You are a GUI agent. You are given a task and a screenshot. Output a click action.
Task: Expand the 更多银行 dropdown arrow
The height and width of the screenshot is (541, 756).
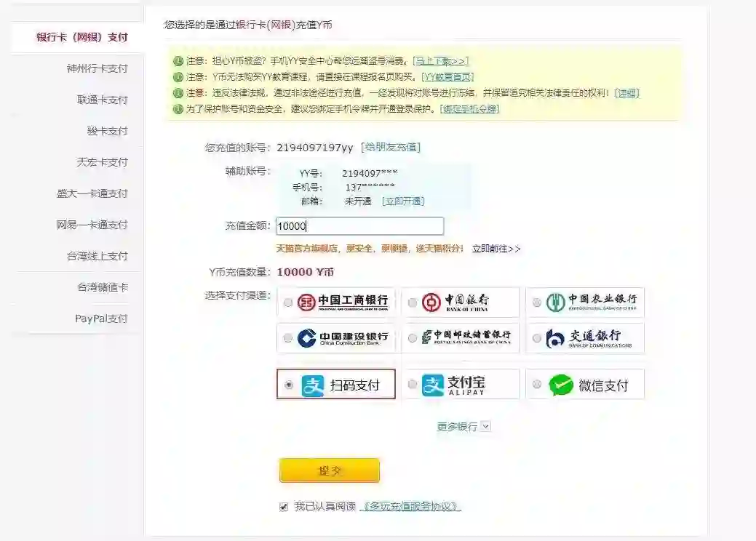click(x=486, y=426)
